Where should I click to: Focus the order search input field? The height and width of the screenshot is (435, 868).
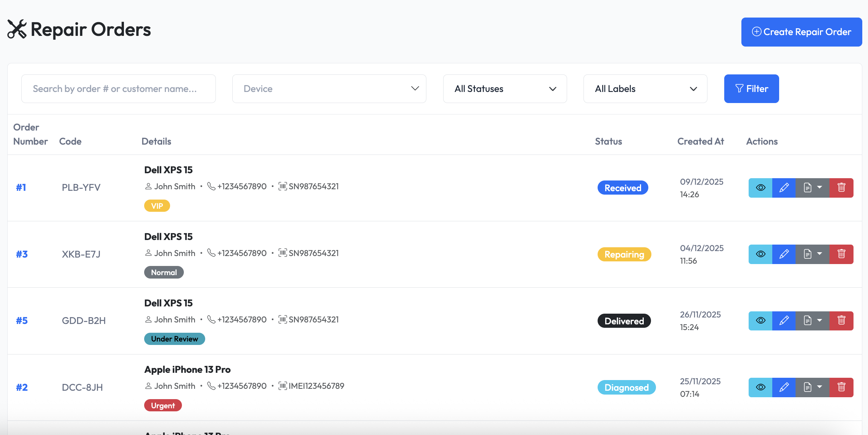coord(118,89)
